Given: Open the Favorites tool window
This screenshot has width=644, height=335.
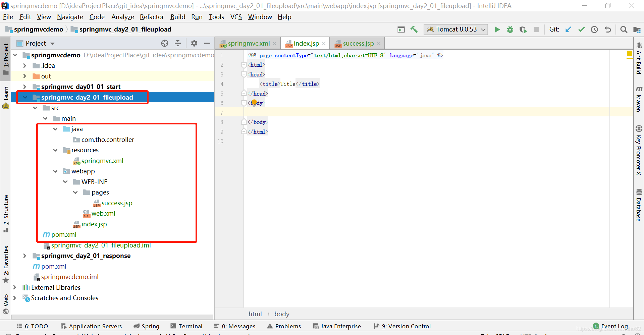Looking at the screenshot, I should [x=6, y=265].
